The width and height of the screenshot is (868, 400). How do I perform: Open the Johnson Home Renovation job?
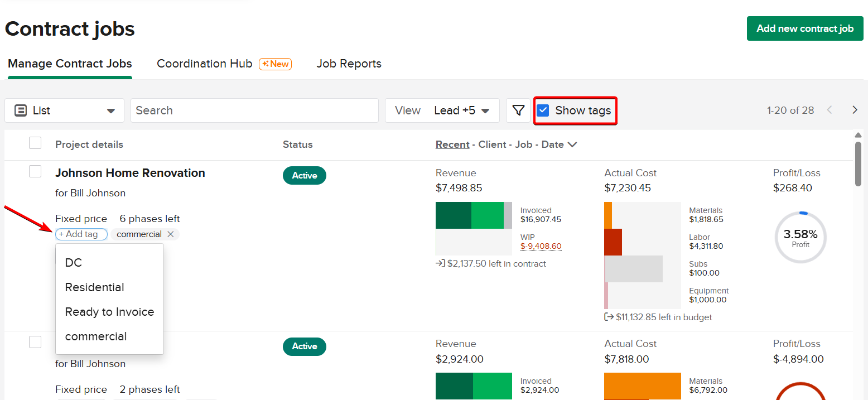130,173
